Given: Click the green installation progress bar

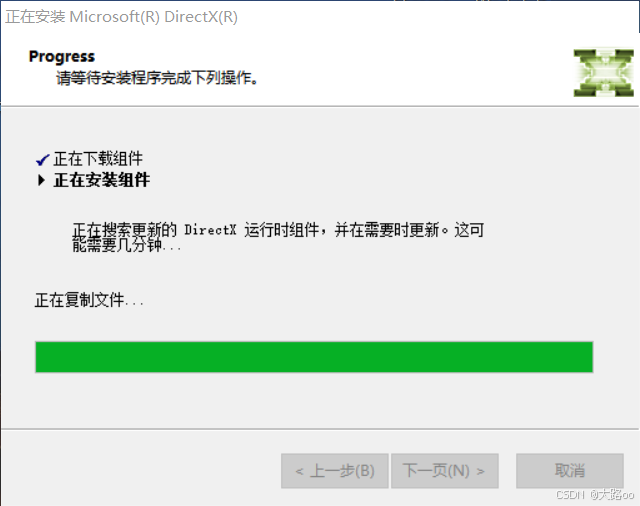Looking at the screenshot, I should click(x=314, y=357).
